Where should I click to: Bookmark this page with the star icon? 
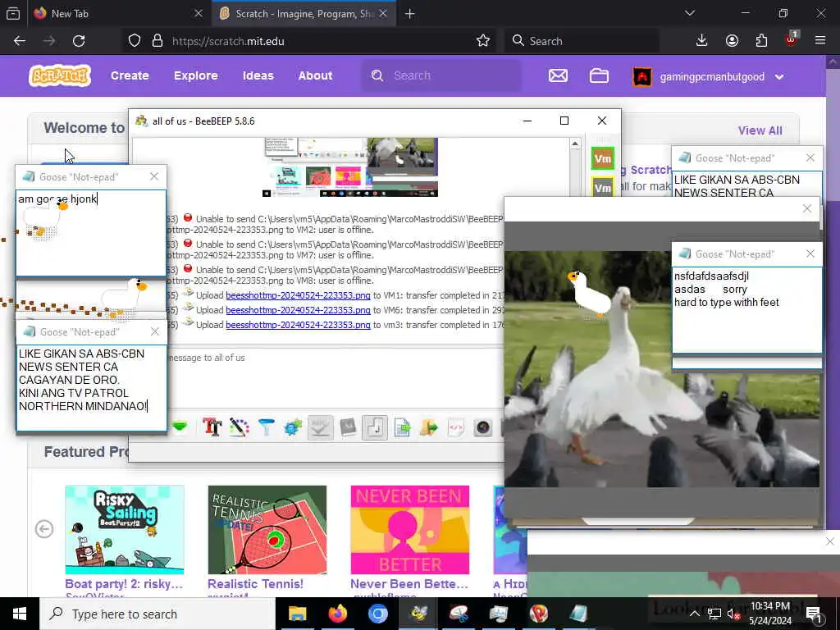click(x=482, y=41)
